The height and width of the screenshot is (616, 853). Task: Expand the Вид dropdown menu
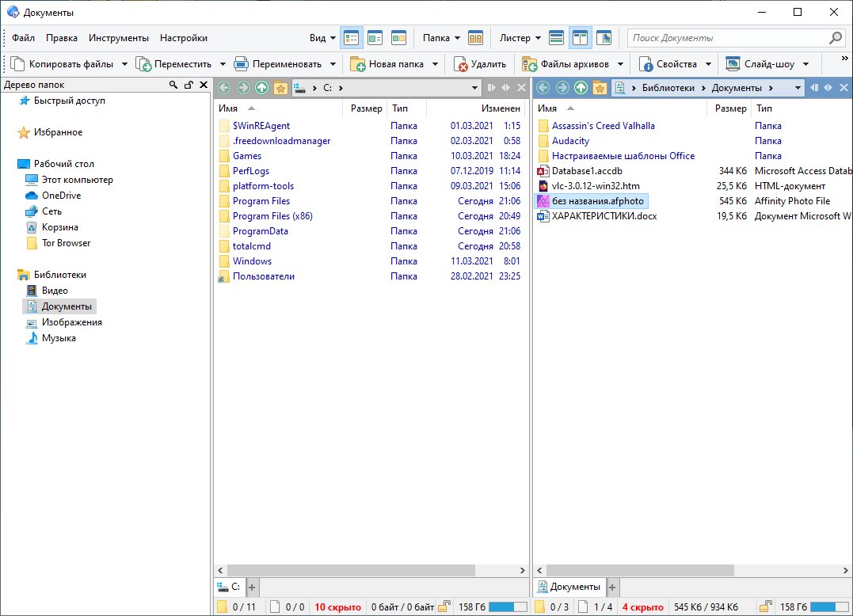[x=322, y=38]
